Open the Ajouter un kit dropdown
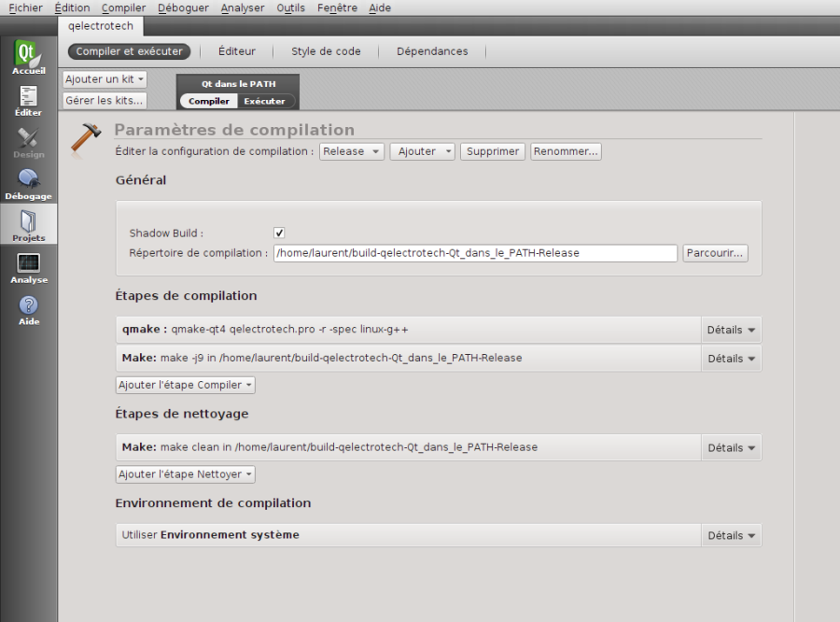This screenshot has height=622, width=840. 105,79
